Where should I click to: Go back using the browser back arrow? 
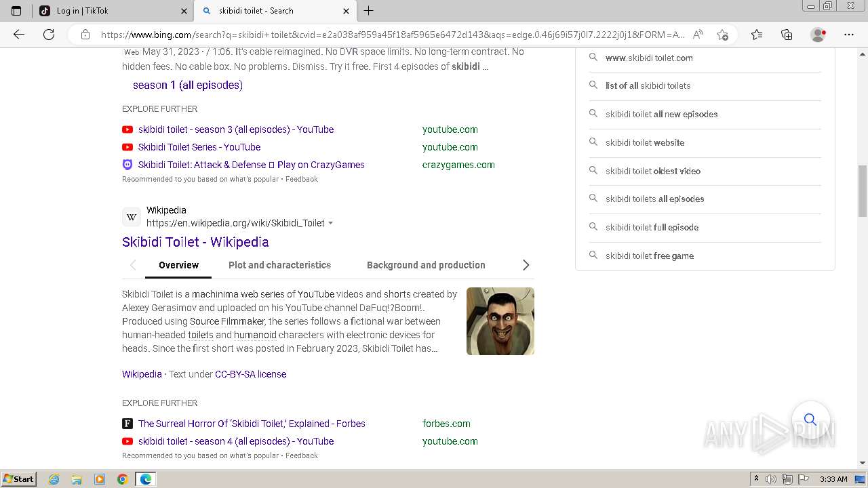(19, 35)
